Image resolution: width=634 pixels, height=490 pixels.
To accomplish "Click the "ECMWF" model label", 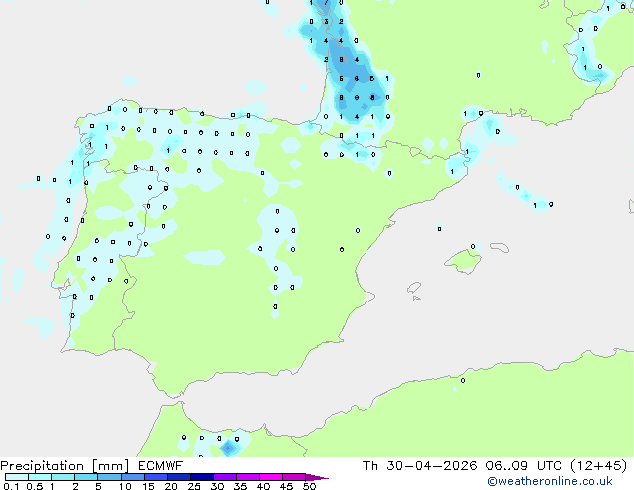I will [x=161, y=466].
